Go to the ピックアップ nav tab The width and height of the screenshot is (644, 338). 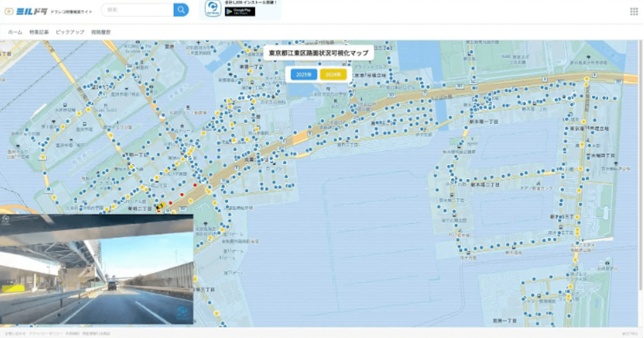tap(70, 32)
